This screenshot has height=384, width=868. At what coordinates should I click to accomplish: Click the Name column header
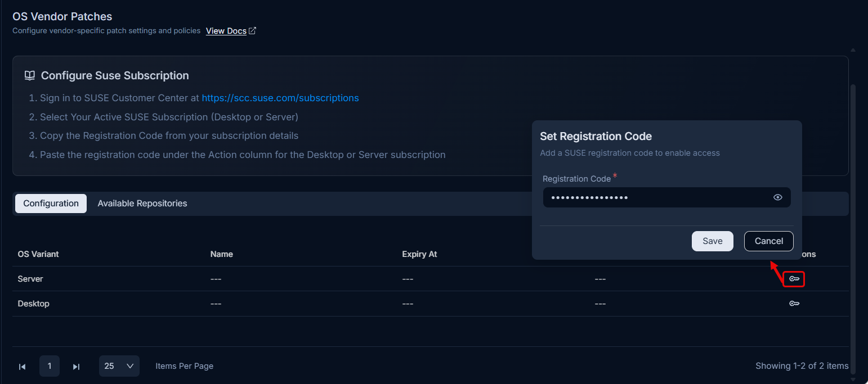click(x=222, y=254)
